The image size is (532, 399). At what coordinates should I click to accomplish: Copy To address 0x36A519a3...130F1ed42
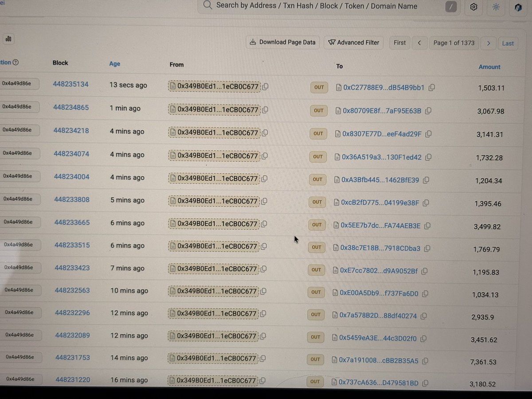[428, 157]
